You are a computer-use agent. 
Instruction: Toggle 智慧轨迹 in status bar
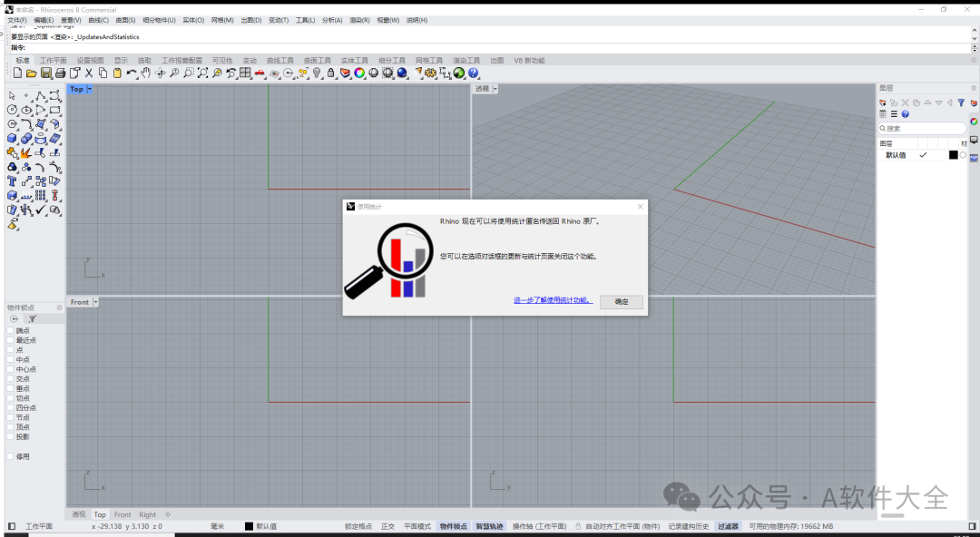pyautogui.click(x=489, y=526)
